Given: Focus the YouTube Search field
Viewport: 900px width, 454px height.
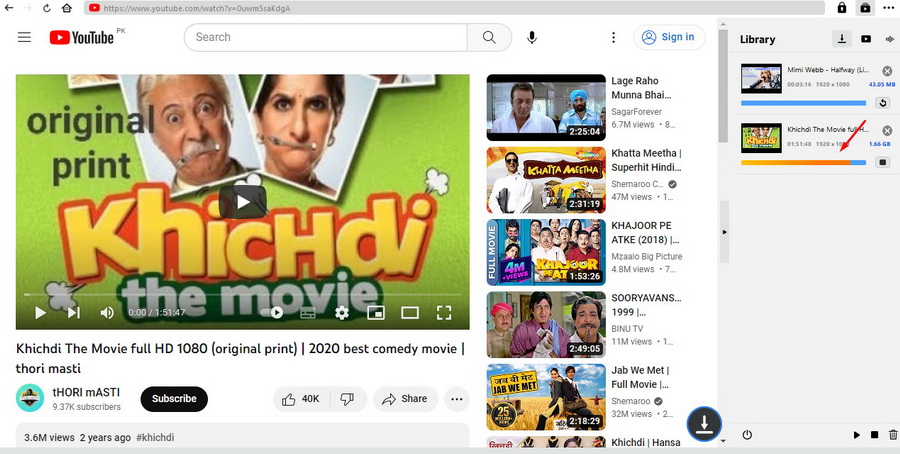Looking at the screenshot, I should pos(325,37).
